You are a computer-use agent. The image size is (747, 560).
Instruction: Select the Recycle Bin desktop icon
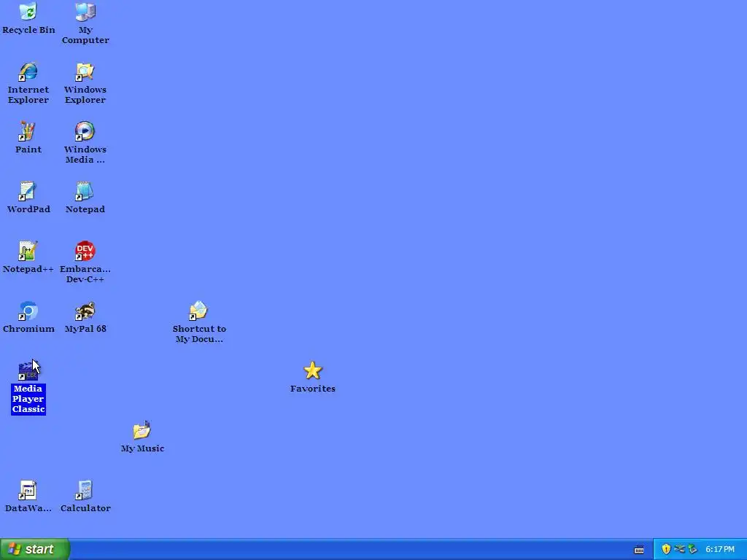point(28,12)
